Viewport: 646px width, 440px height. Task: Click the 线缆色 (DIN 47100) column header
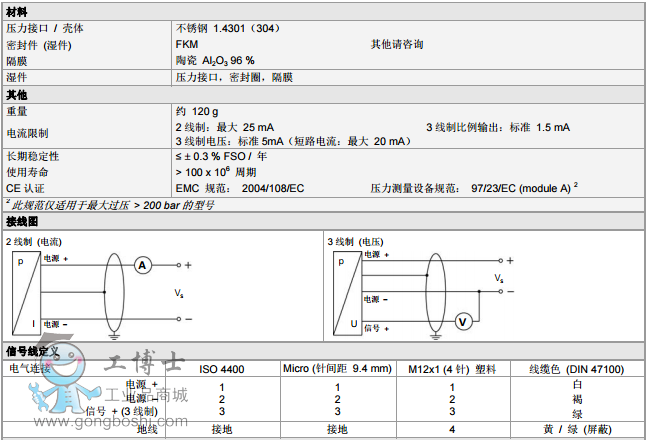tap(576, 369)
